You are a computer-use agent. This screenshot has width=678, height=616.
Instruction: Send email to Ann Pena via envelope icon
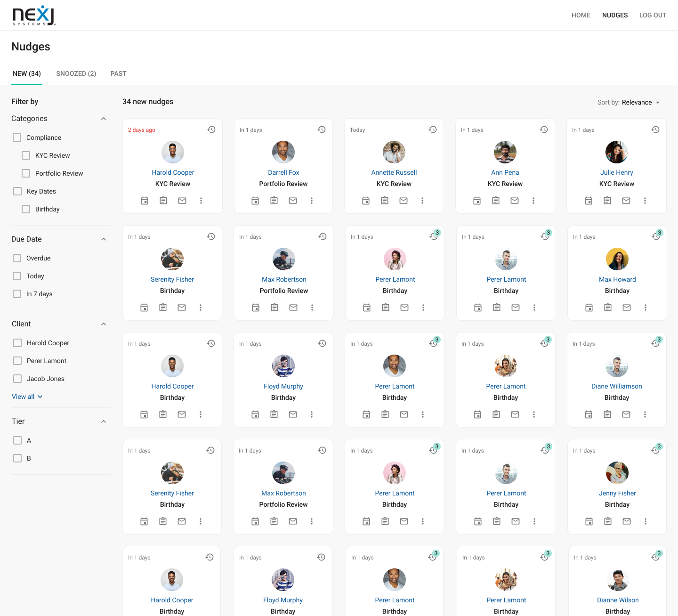click(x=515, y=201)
